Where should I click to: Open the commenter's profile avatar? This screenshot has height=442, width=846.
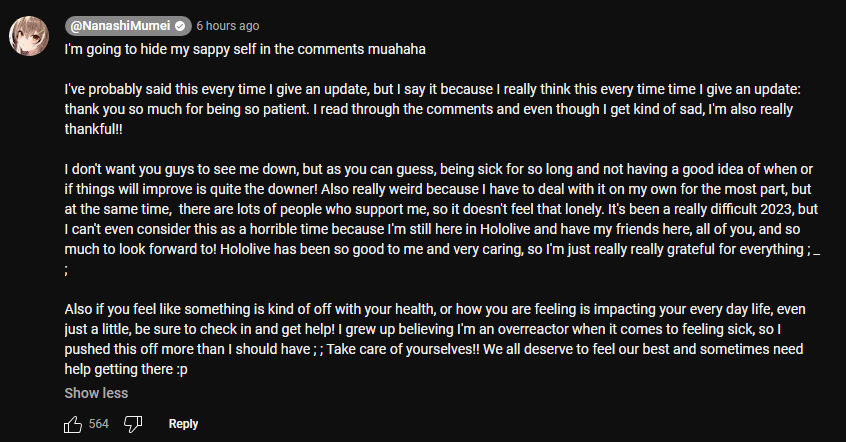click(29, 36)
